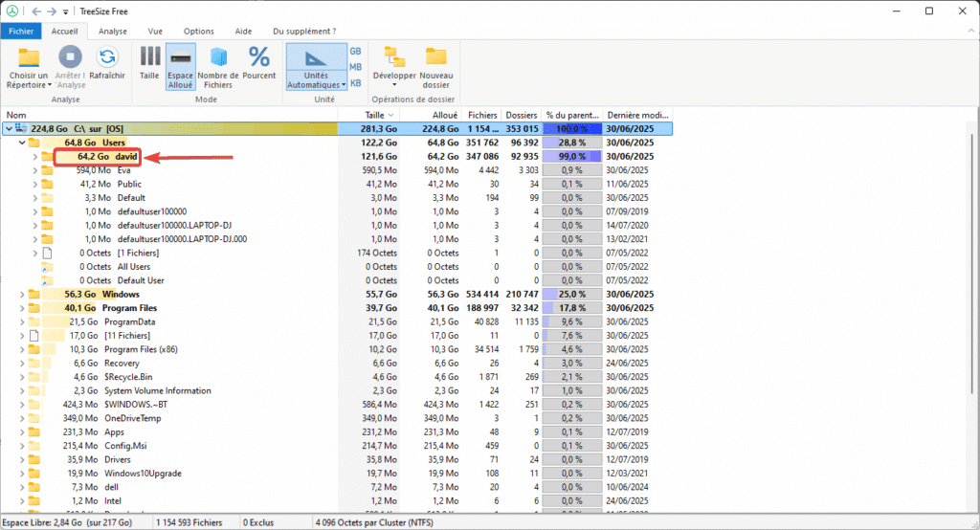Expand the Recovery folder node
980x530 pixels.
coord(22,364)
